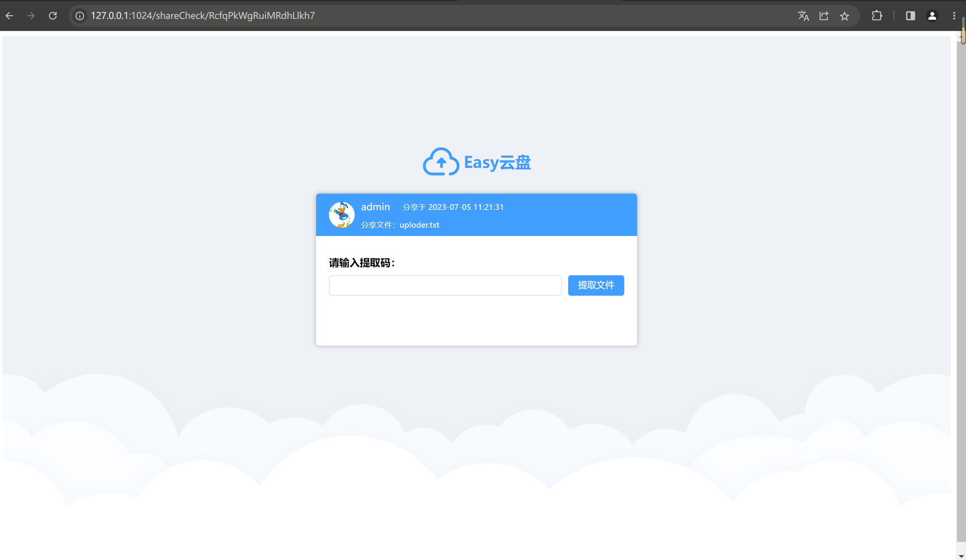Click the share this page icon
966x560 pixels.
point(824,16)
